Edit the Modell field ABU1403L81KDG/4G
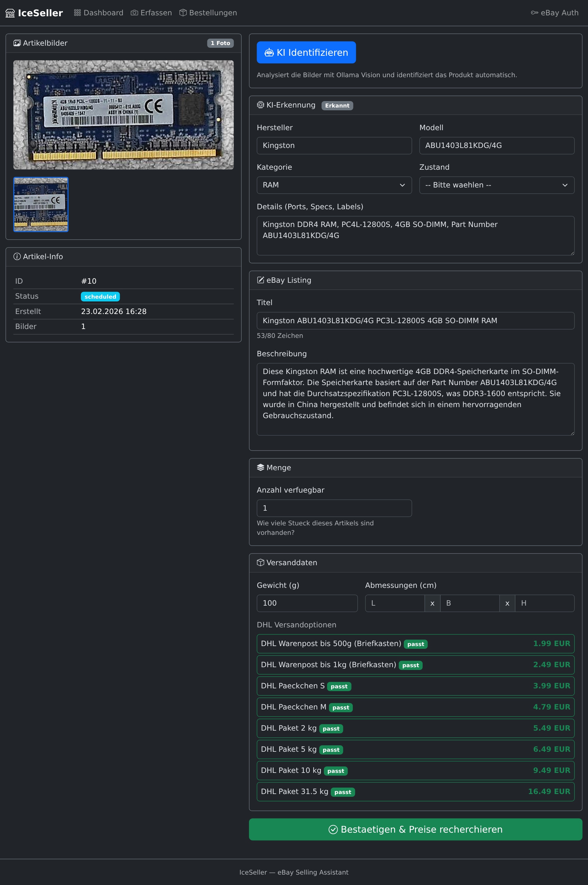This screenshot has height=885, width=588. click(496, 146)
